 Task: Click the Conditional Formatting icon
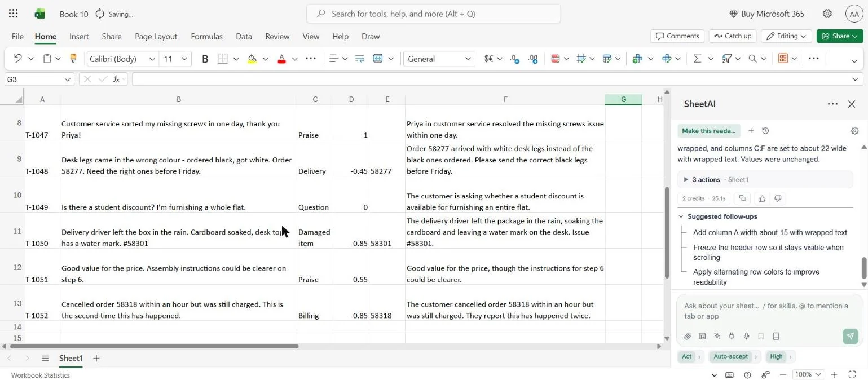555,59
